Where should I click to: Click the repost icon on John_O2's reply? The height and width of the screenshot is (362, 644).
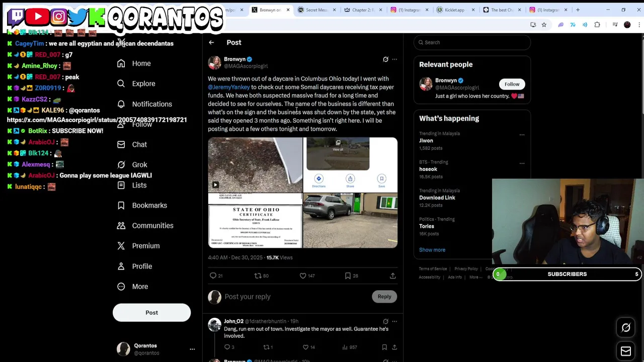(268, 347)
